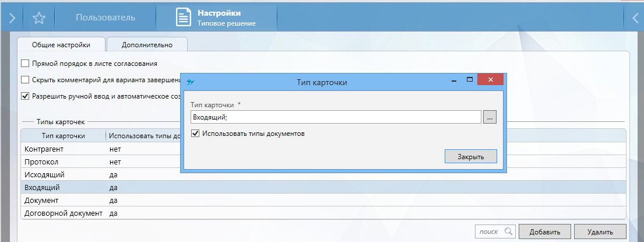Click the Настройки document icon
Viewport: 644px width, 242px height.
184,17
